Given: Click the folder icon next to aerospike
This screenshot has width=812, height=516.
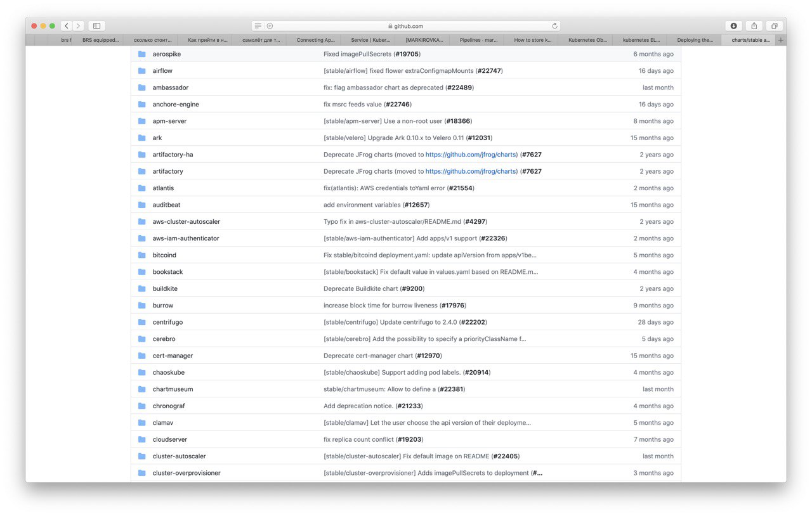Looking at the screenshot, I should pos(141,54).
